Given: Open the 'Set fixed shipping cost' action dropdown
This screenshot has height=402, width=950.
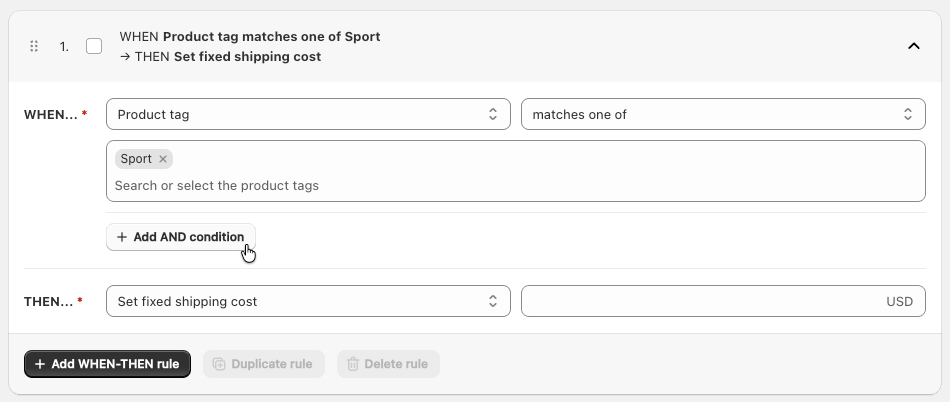Looking at the screenshot, I should (x=308, y=301).
